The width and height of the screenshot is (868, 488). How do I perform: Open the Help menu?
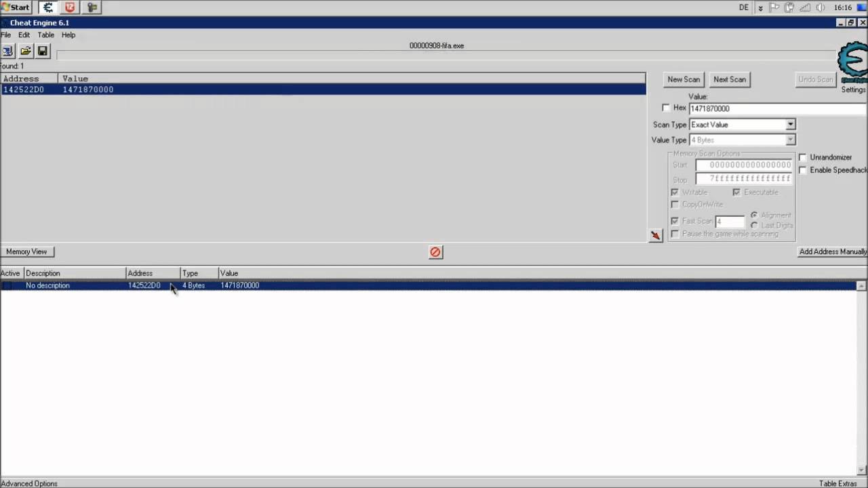68,35
